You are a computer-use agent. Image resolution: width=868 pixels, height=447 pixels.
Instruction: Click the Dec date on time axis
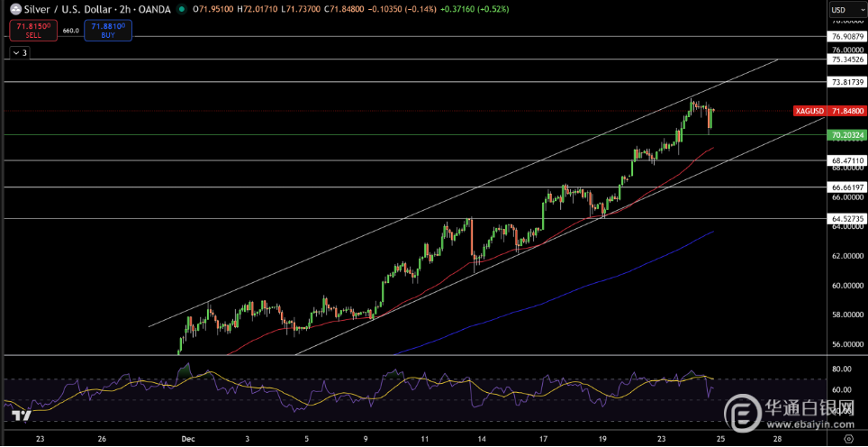point(187,439)
